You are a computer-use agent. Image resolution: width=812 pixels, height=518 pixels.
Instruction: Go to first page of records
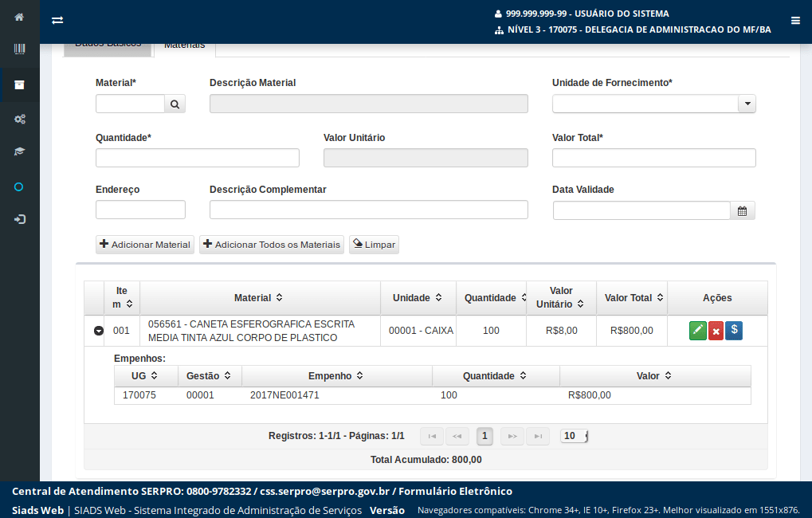click(432, 436)
